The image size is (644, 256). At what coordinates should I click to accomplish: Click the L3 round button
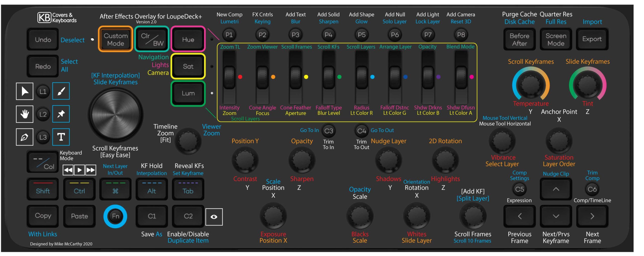point(43,137)
